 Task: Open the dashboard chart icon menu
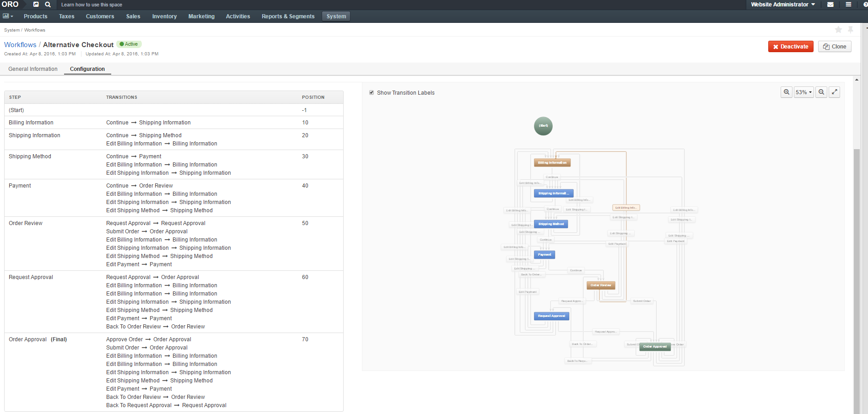point(8,16)
